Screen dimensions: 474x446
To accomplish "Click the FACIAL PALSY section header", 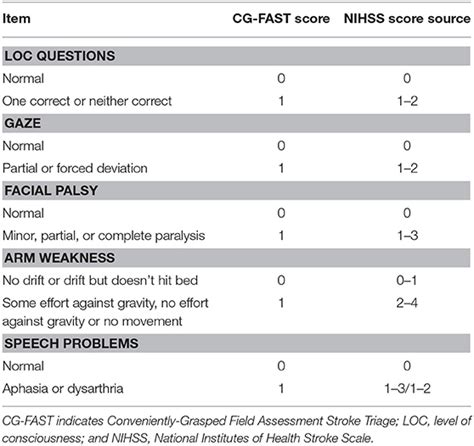I will tap(236, 190).
